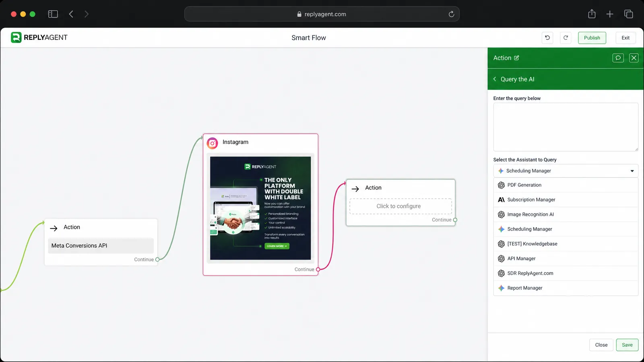Click the Report Manager Gemini icon
Viewport: 644px width, 362px height.
click(501, 288)
